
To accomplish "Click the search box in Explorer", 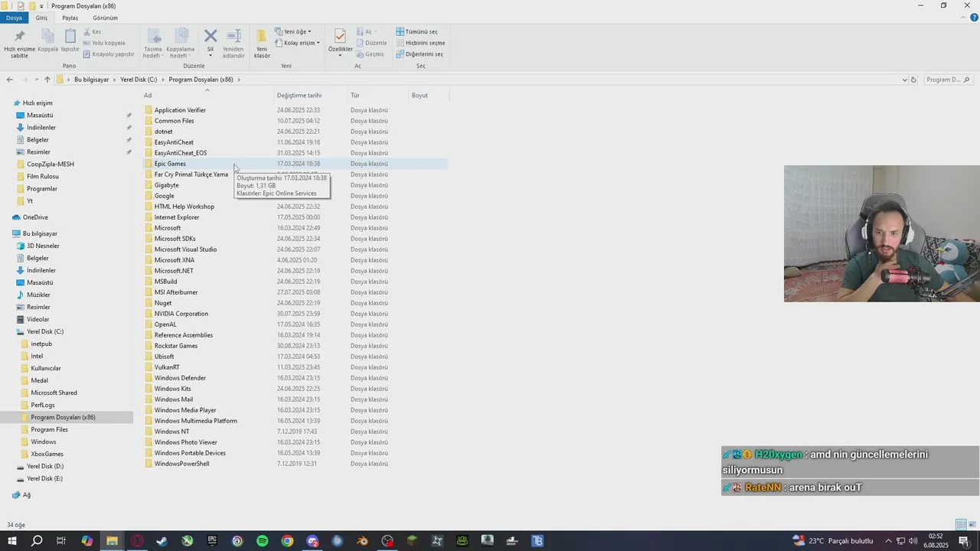I will [947, 80].
